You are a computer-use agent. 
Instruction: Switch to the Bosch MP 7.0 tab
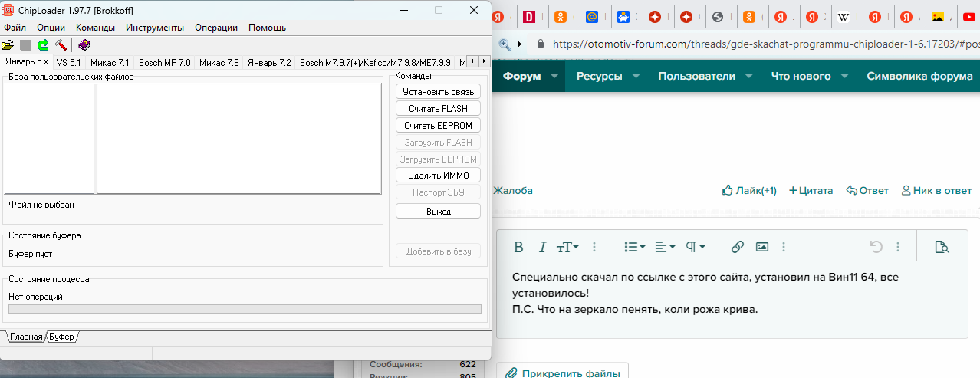pos(164,62)
